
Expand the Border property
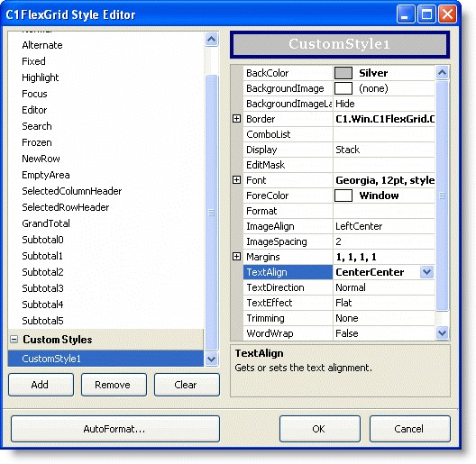click(x=236, y=119)
